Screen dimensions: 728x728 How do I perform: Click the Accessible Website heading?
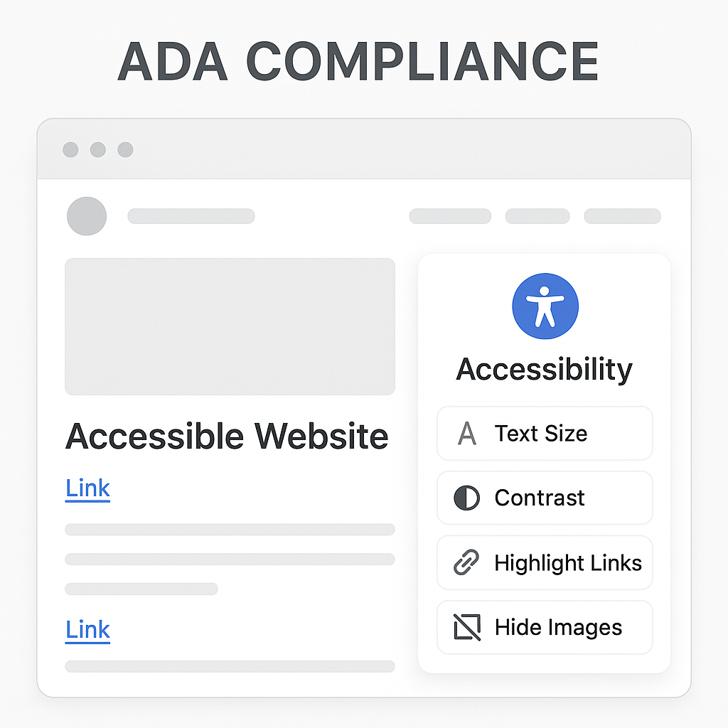point(227,436)
